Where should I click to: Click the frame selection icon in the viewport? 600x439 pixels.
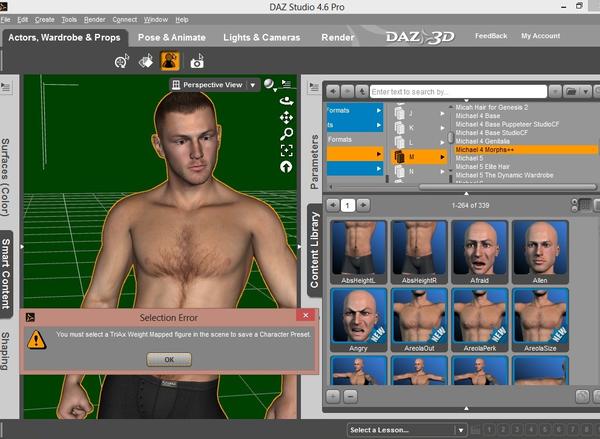point(286,150)
